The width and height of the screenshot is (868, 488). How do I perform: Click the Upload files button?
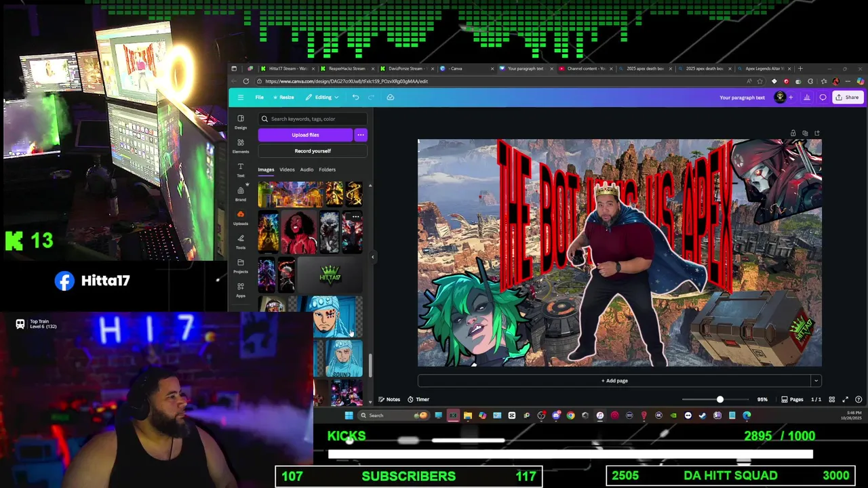pyautogui.click(x=305, y=135)
